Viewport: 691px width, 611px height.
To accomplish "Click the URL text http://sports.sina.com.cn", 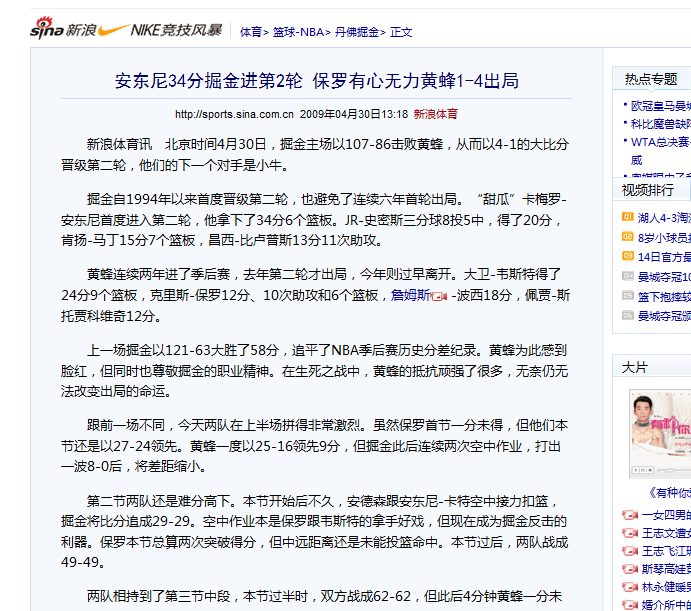I will pos(234,114).
